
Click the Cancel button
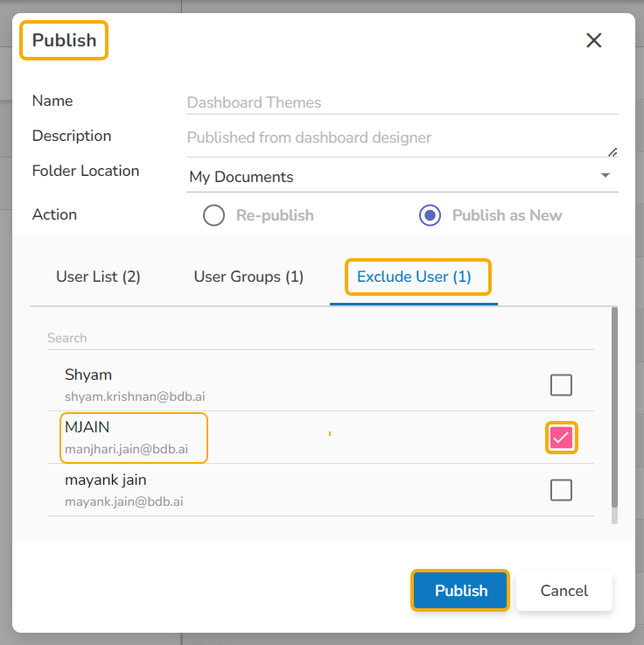pyautogui.click(x=564, y=591)
